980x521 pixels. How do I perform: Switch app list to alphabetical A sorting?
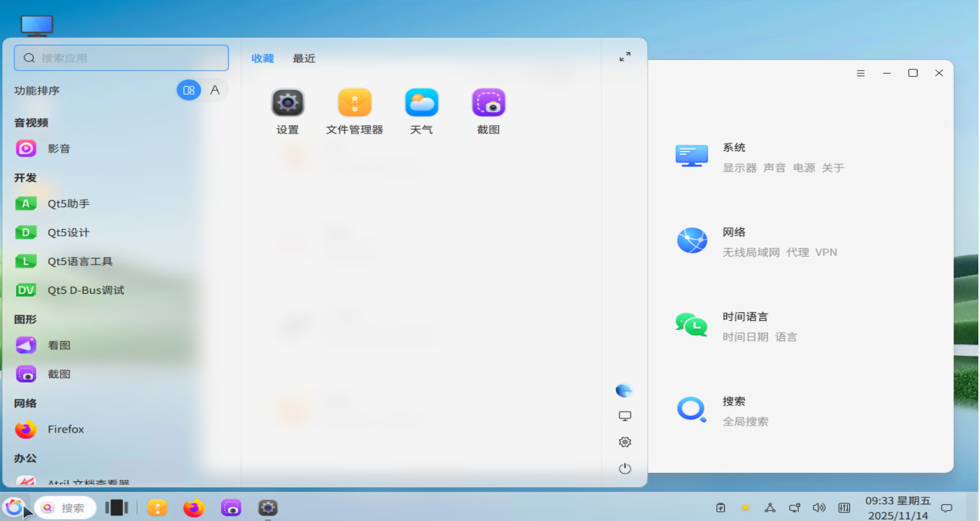[215, 90]
